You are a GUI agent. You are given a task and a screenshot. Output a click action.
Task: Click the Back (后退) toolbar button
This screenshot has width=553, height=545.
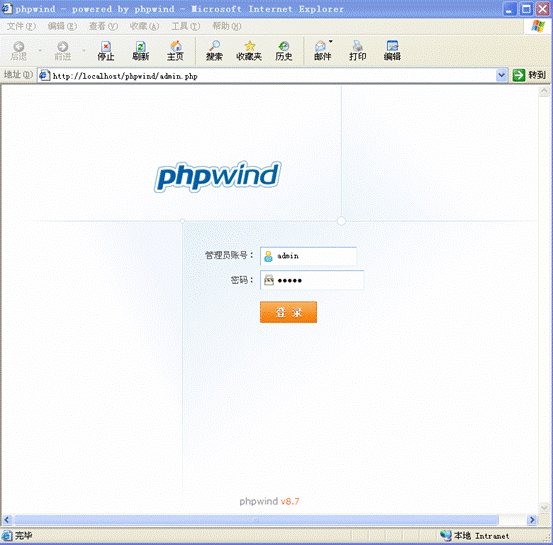point(19,51)
